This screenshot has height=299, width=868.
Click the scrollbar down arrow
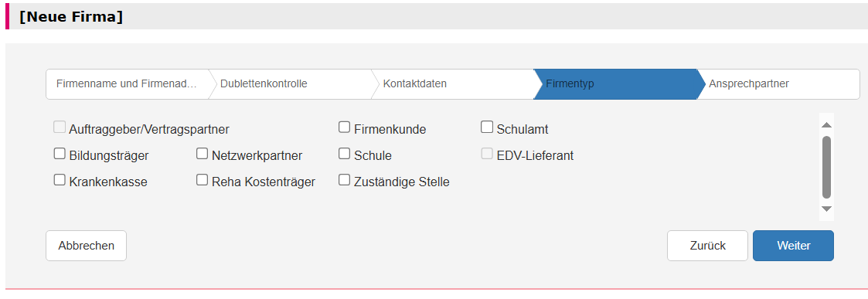826,209
